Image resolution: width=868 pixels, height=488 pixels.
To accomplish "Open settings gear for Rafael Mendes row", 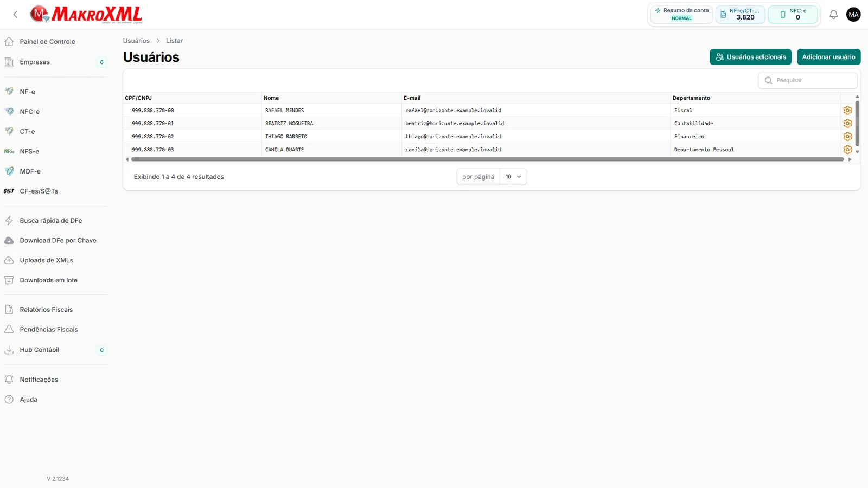I will 847,110.
